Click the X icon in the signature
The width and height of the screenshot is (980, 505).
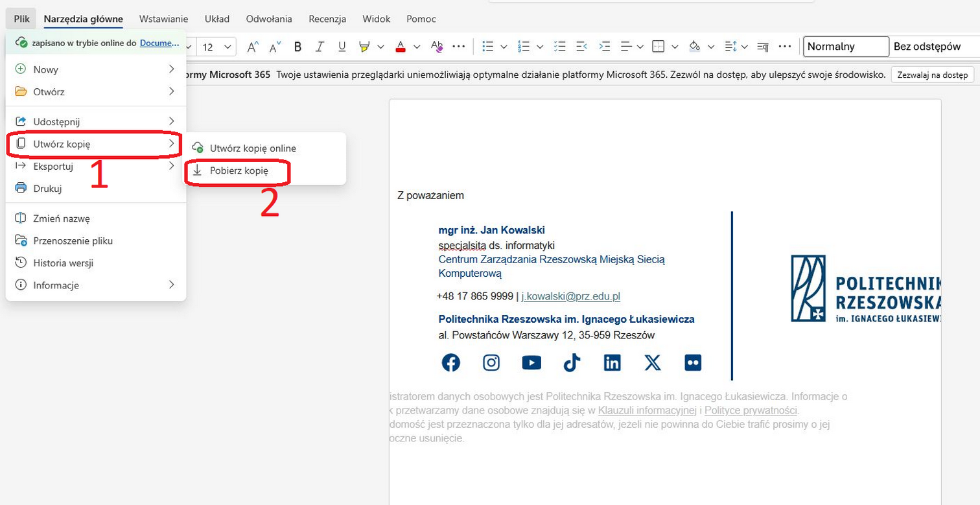point(653,362)
